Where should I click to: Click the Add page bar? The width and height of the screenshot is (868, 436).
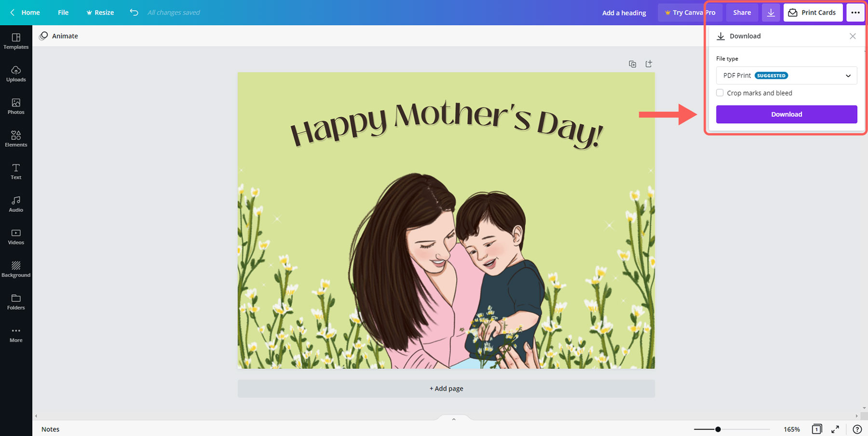coord(446,388)
